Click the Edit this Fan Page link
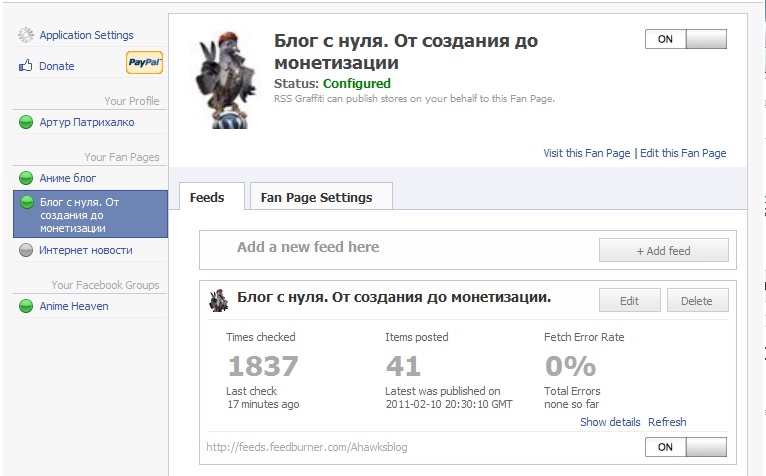The image size is (766, 476). (683, 153)
